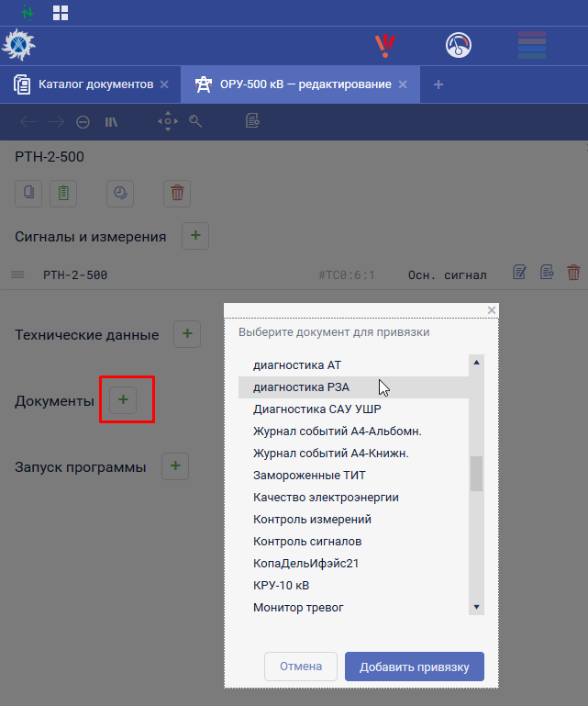The image size is (588, 706).
Task: Click Добавить привязку button
Action: pyautogui.click(x=414, y=667)
